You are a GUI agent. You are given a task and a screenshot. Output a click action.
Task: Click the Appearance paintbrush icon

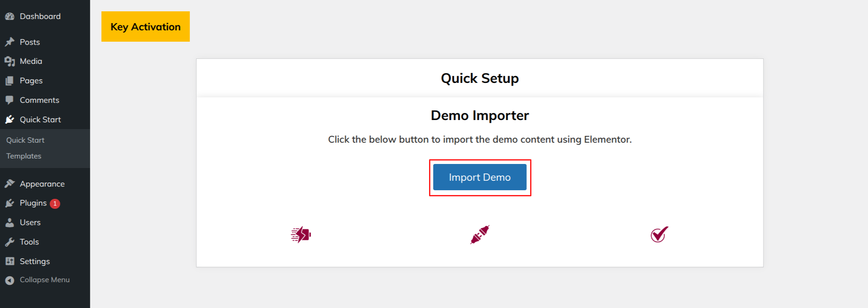(x=10, y=184)
